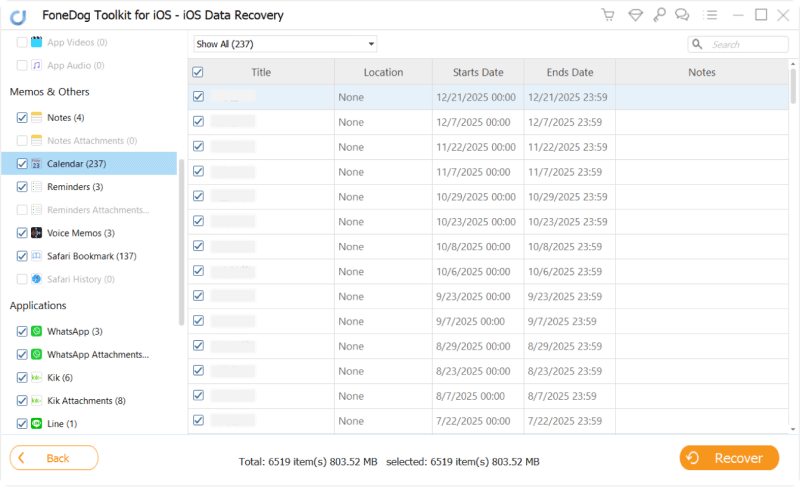Click the Notes category icon
Viewport: 800px width, 487px height.
coord(36,117)
